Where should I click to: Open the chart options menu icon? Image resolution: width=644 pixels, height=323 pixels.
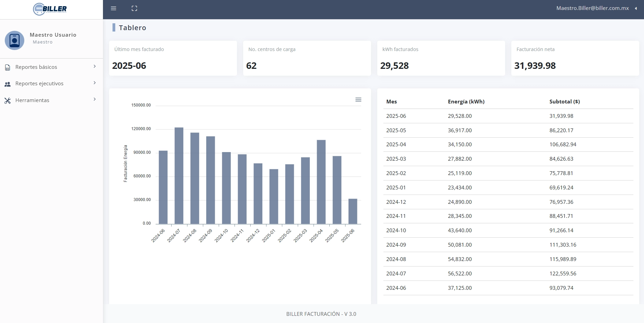358,100
